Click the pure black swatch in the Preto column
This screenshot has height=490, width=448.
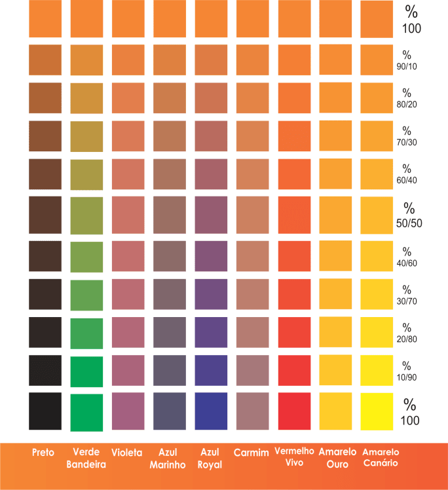tap(45, 411)
